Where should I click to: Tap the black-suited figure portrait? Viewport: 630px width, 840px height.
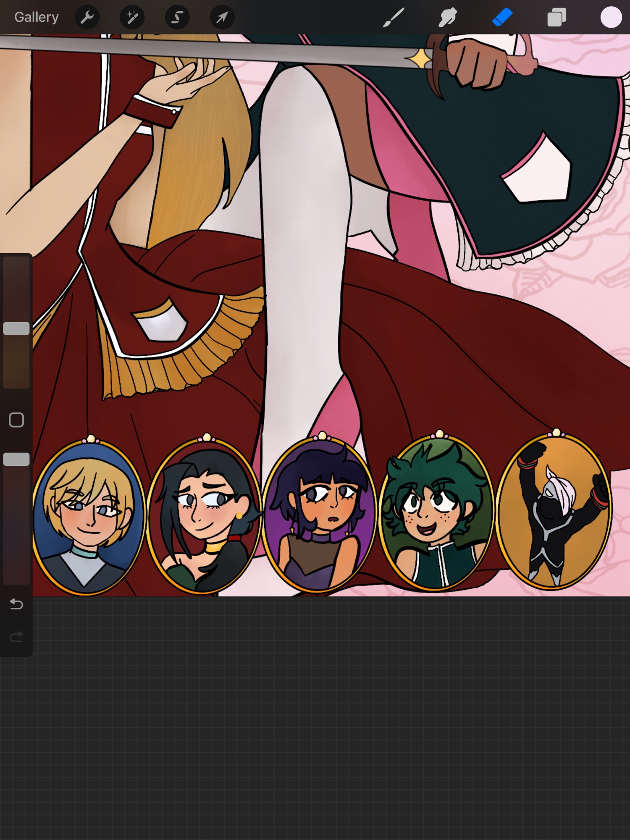click(x=554, y=512)
